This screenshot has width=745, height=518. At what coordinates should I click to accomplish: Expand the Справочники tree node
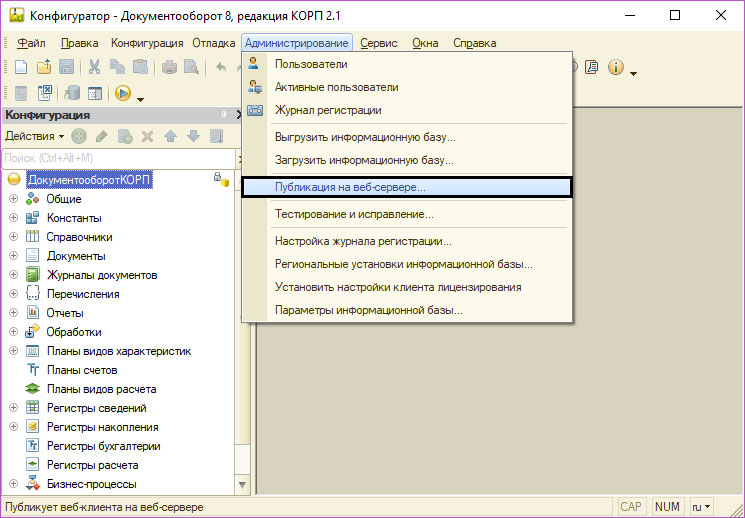pos(14,237)
